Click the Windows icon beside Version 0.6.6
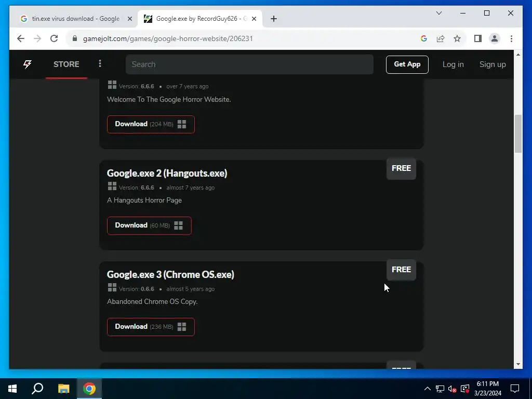The height and width of the screenshot is (399, 532). click(x=112, y=287)
